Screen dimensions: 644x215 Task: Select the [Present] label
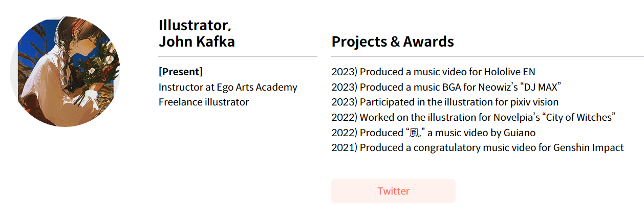click(x=181, y=72)
